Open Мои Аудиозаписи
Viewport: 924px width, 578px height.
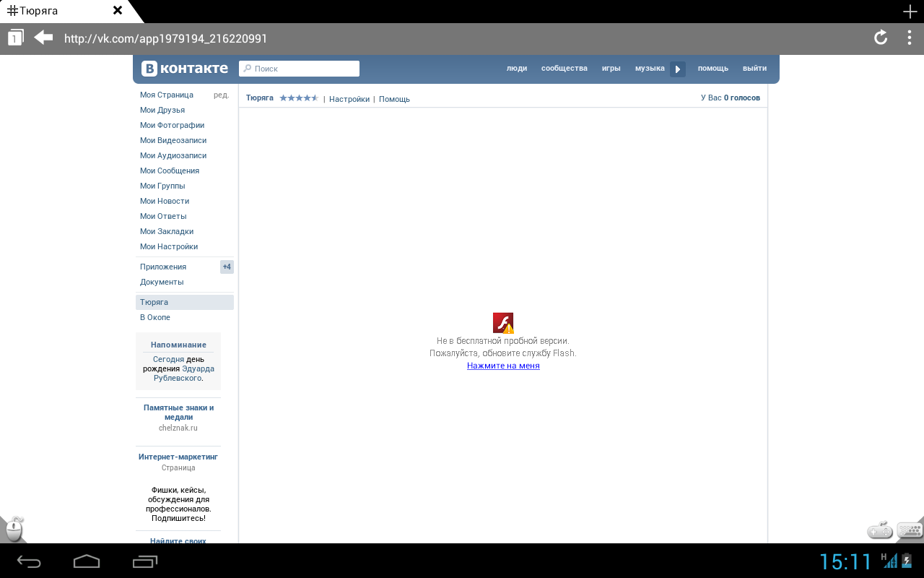(x=173, y=155)
